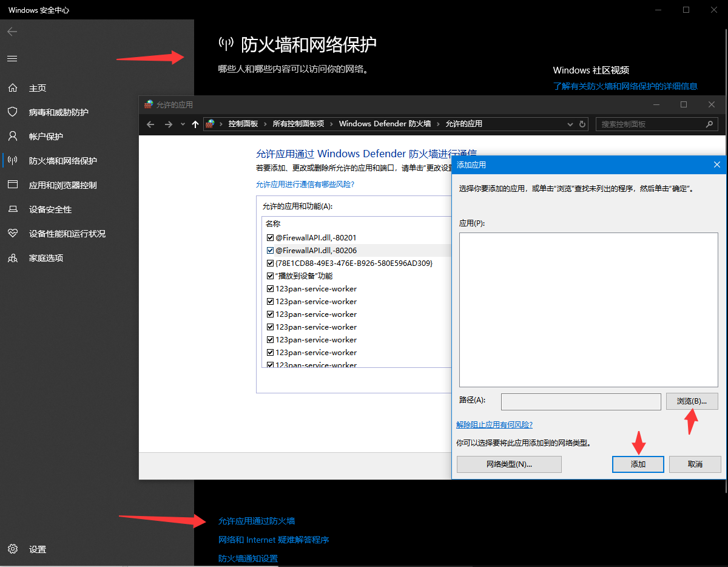
Task: Select Windows Defender 防火墙 breadcrumb
Action: 385,124
